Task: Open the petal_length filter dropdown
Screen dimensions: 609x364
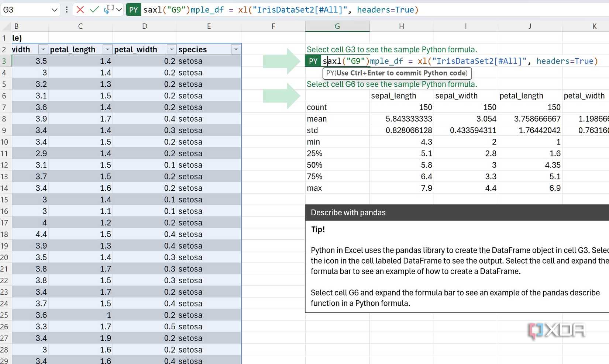Action: 107,49
